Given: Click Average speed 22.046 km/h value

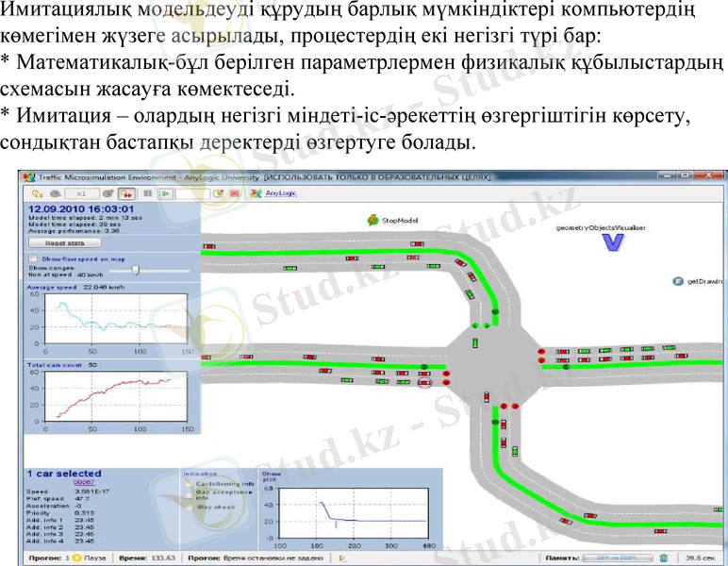Looking at the screenshot, I should (104, 287).
